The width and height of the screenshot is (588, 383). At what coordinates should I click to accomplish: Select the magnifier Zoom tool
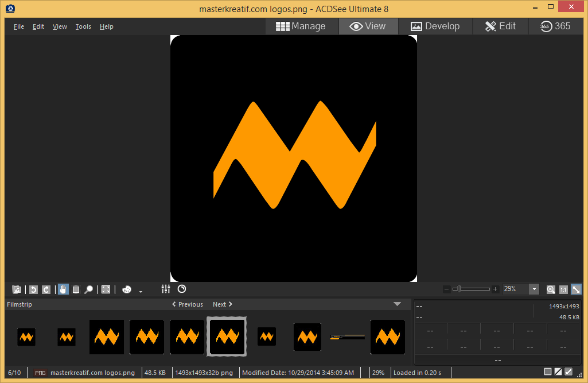(x=89, y=289)
